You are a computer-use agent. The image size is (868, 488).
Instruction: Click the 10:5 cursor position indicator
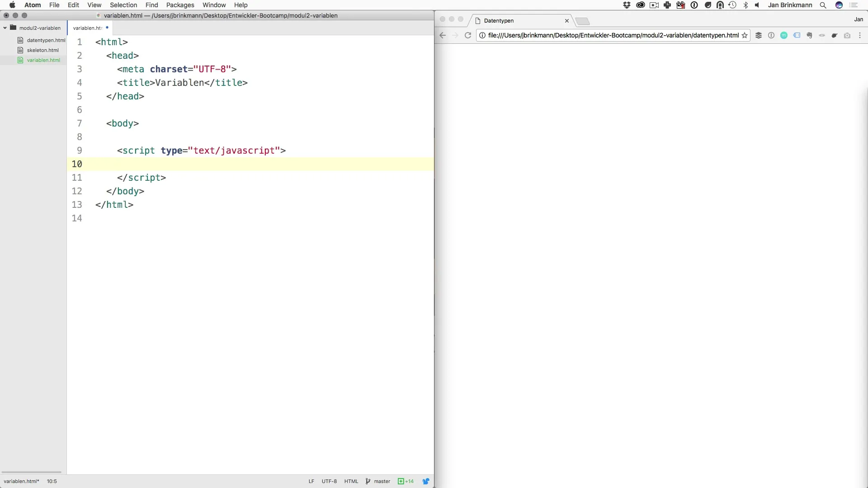(52, 481)
